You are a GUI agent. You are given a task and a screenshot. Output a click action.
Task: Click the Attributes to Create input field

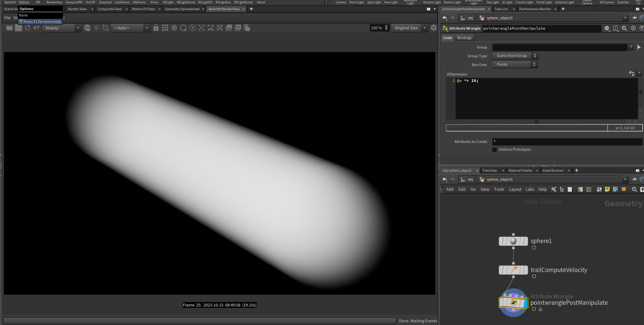(x=567, y=142)
